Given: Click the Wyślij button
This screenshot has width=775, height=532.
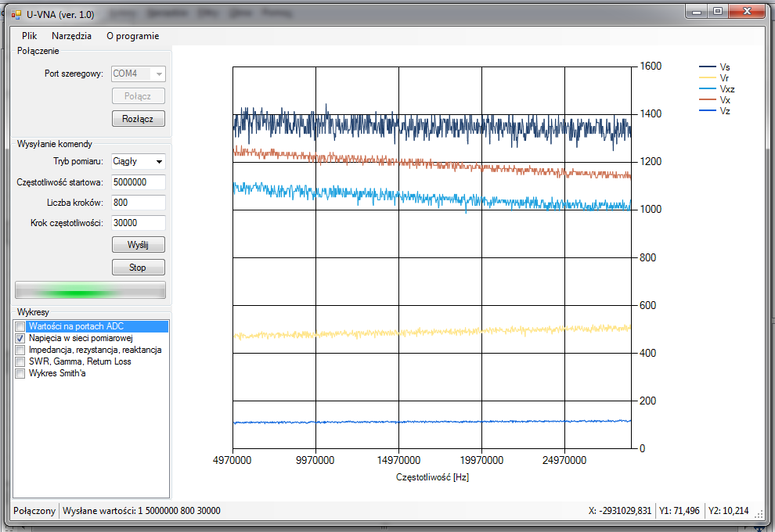Looking at the screenshot, I should pyautogui.click(x=138, y=245).
